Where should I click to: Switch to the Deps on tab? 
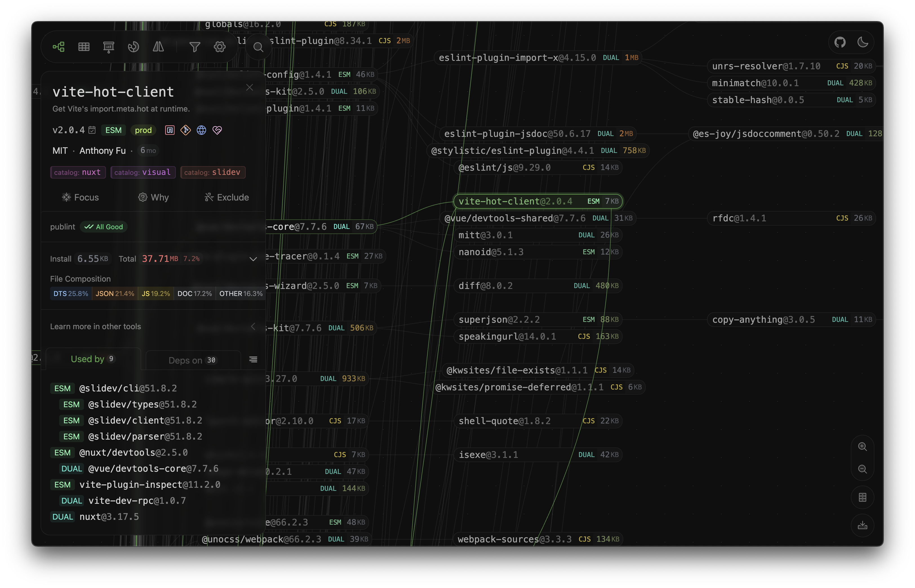(193, 360)
